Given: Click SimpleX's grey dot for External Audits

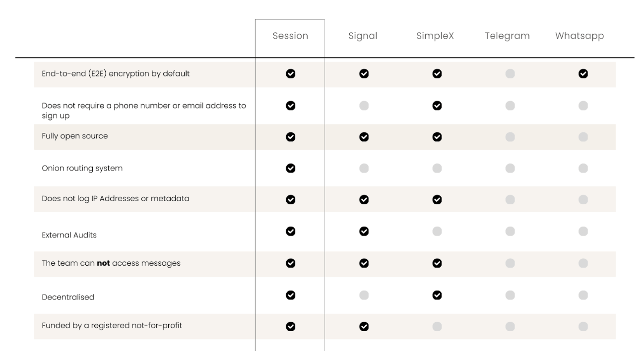Looking at the screenshot, I should (437, 231).
